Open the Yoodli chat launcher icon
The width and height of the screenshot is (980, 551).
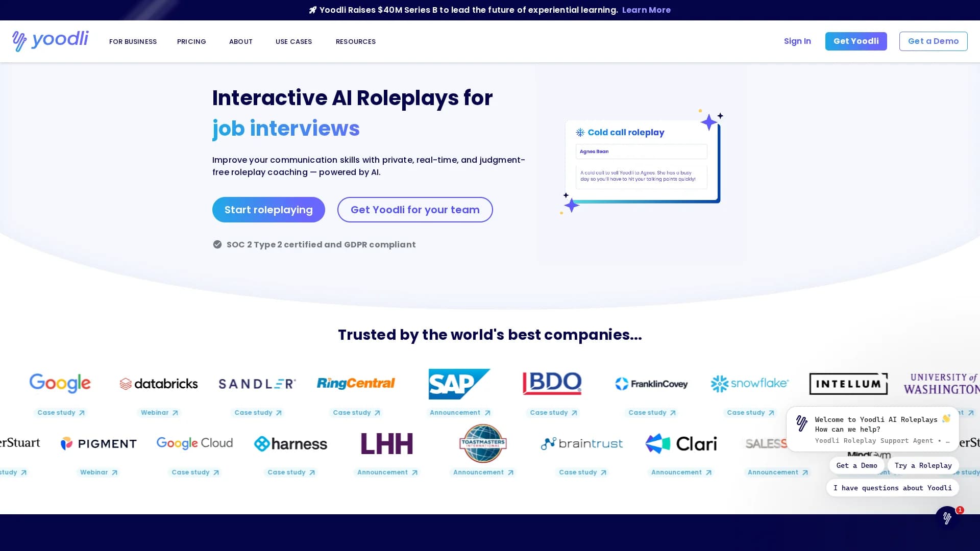(947, 518)
